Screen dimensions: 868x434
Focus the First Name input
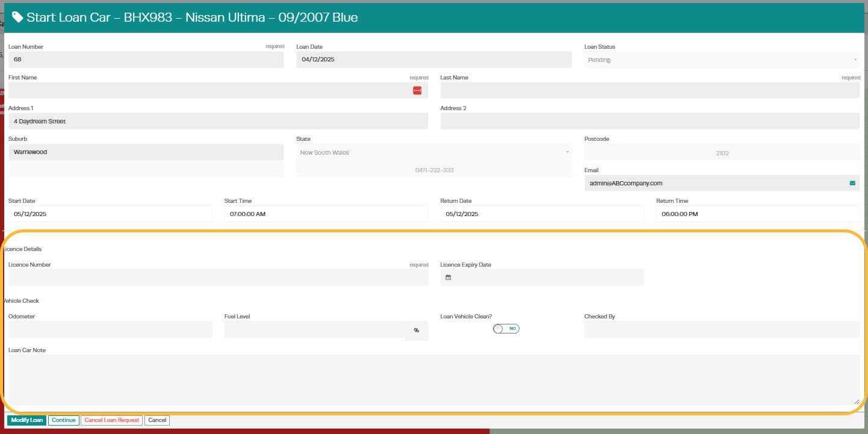tap(218, 90)
